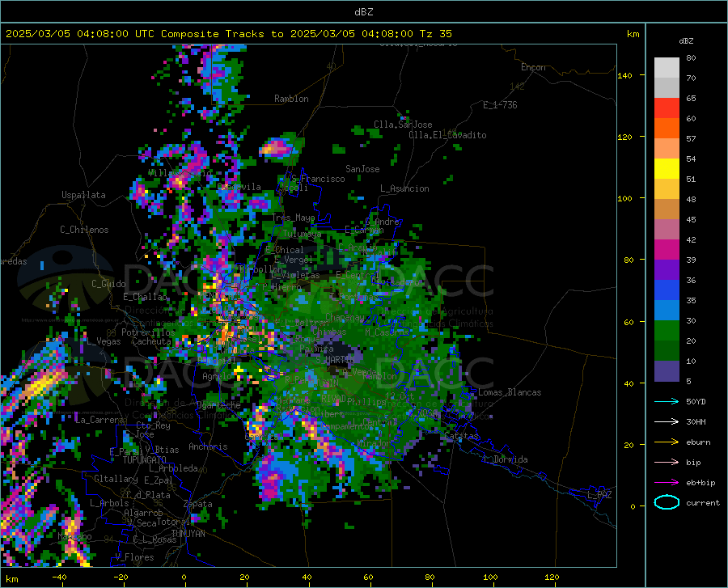Click the TUNUYAN label
728x588 pixels.
point(188,533)
